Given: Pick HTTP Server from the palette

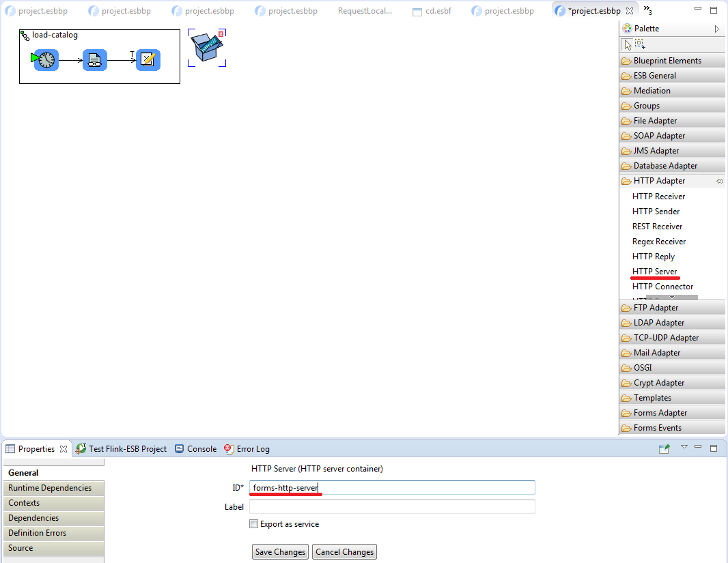Looking at the screenshot, I should [x=654, y=272].
